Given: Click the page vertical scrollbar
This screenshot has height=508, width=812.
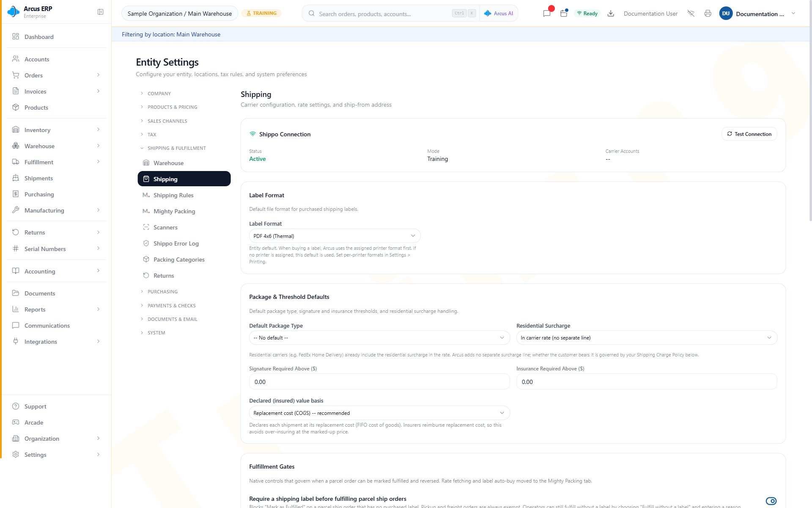Looking at the screenshot, I should pyautogui.click(x=810, y=110).
